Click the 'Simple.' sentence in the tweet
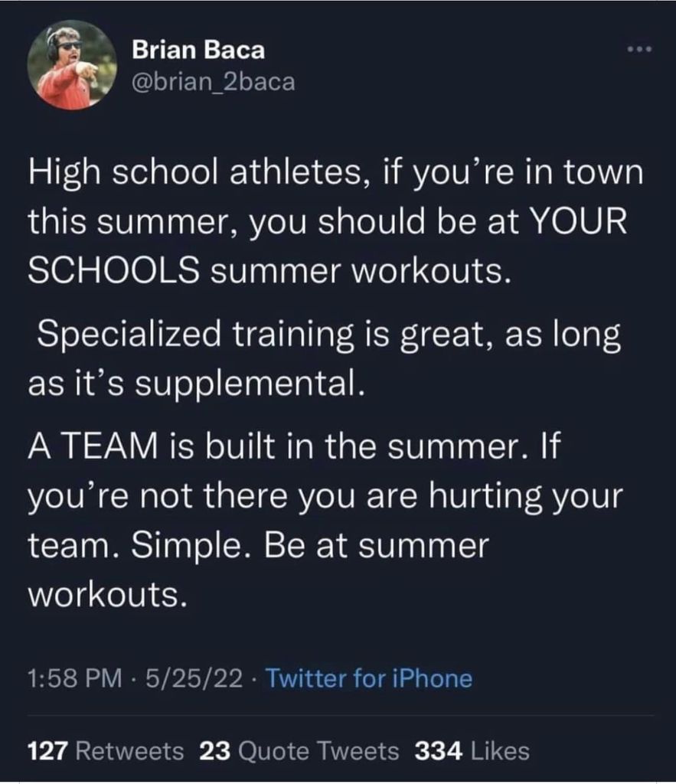Screen dimensions: 676x784 (193, 546)
